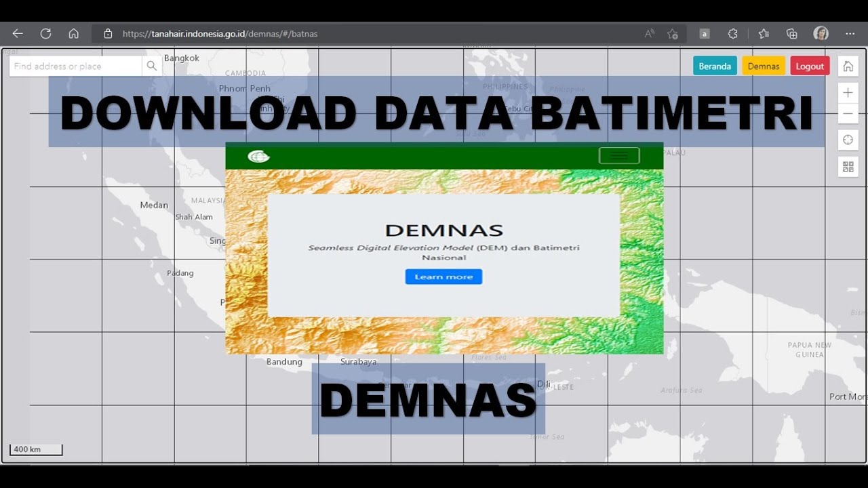Screen dimensions: 868x488
Task: Show the Favorites list
Action: 764,33
